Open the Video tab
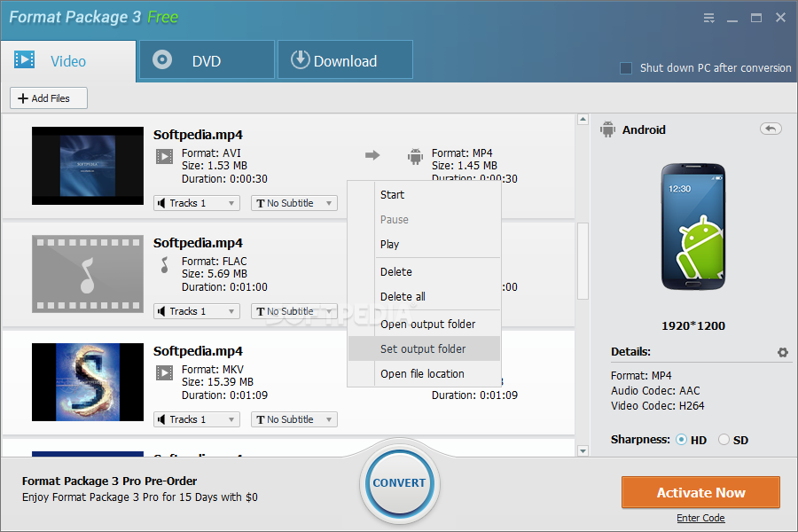The image size is (798, 532). [x=68, y=61]
